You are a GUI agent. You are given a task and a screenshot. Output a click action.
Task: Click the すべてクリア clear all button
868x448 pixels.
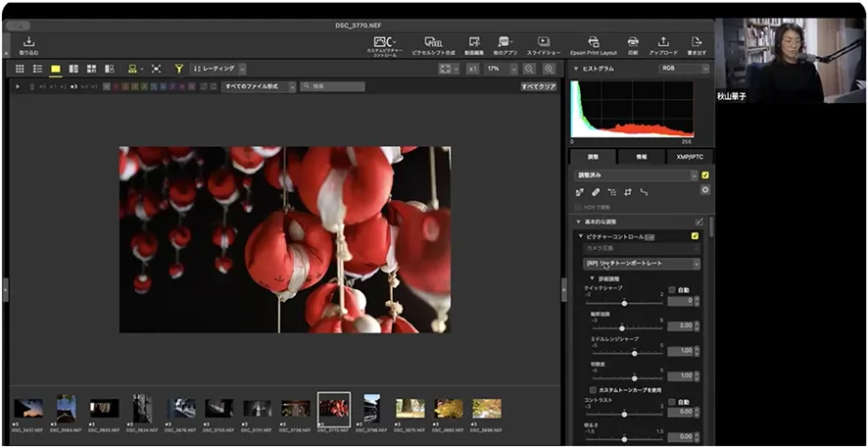click(538, 86)
